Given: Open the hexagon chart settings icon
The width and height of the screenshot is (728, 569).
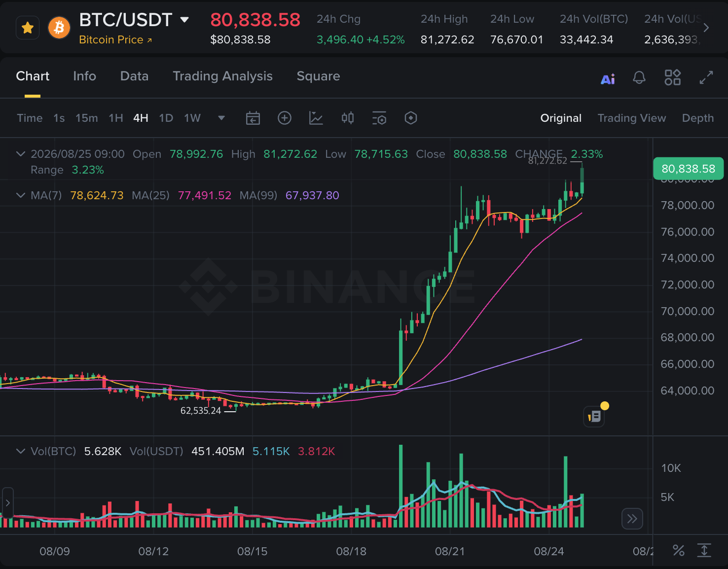Looking at the screenshot, I should click(x=411, y=118).
